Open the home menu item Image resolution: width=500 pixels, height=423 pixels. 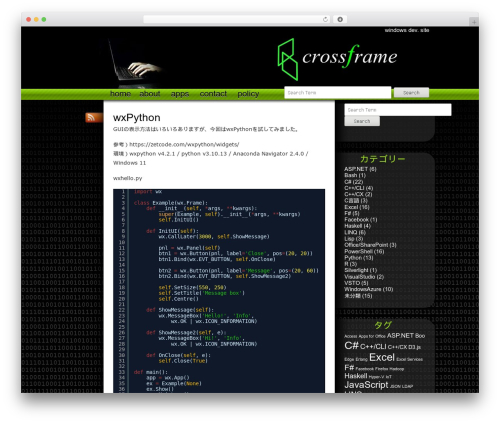click(120, 94)
